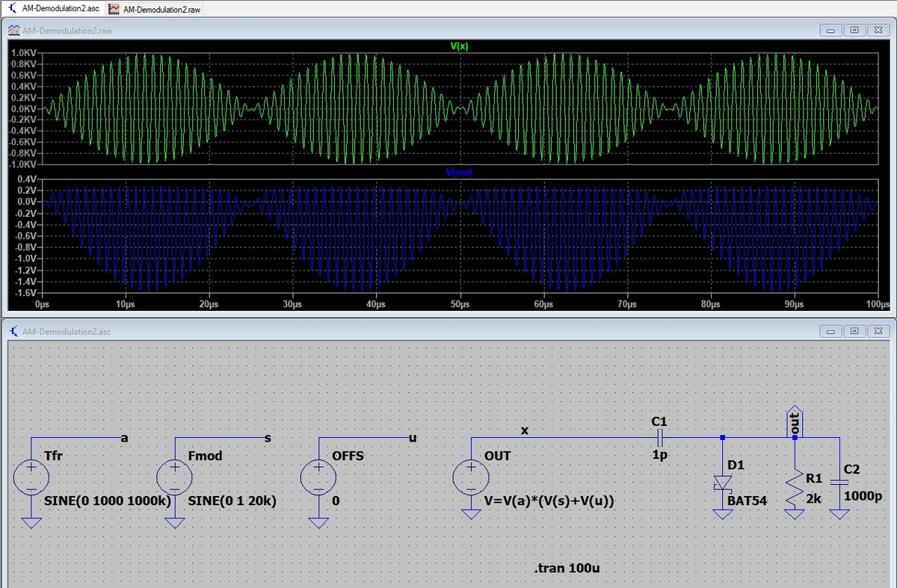Click the 0.4V vertical axis label

point(26,180)
